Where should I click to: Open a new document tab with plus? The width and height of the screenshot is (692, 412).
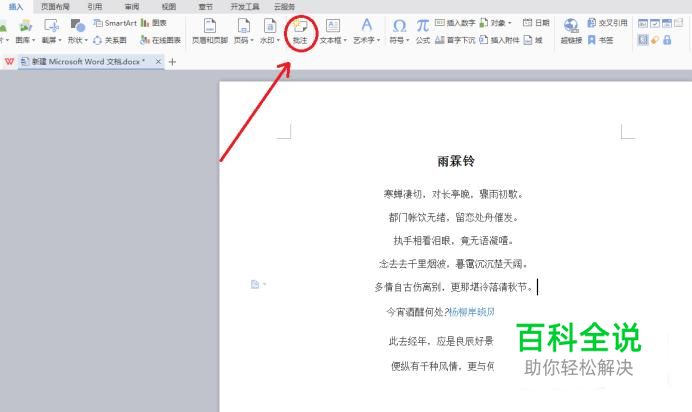(173, 62)
